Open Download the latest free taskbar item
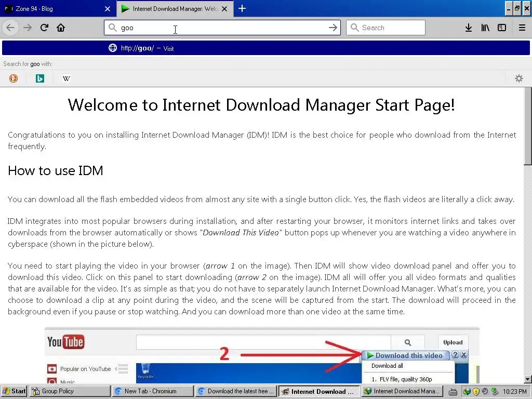 pos(236,391)
